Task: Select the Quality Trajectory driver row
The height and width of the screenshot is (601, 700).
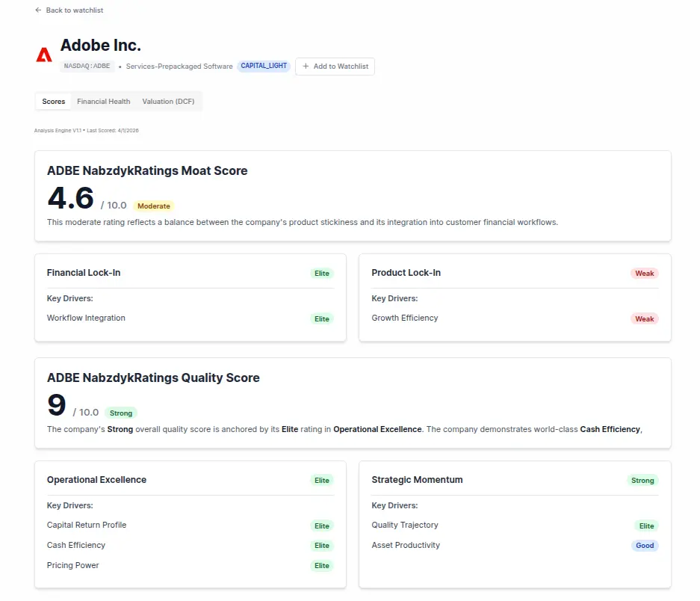Action: pyautogui.click(x=515, y=525)
